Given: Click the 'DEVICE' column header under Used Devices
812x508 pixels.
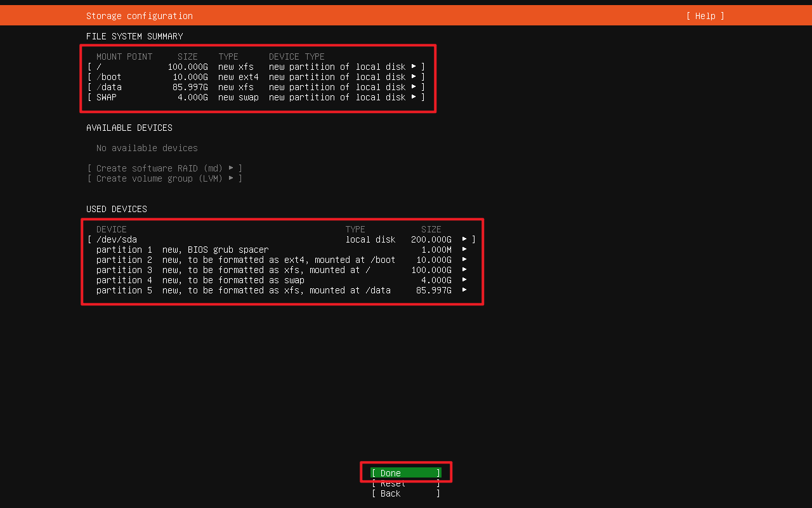Looking at the screenshot, I should coord(112,229).
